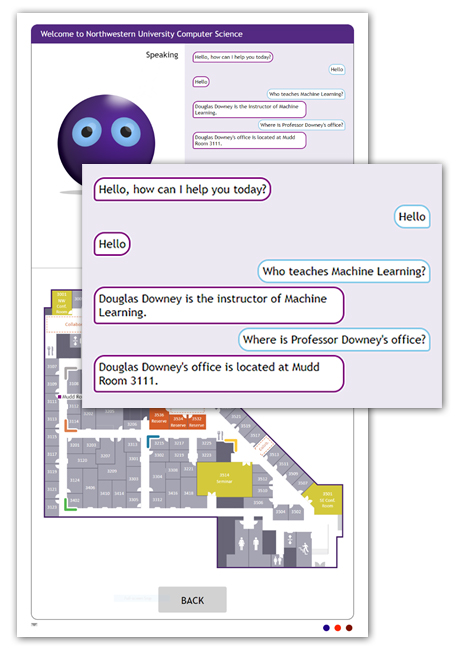Image resolution: width=465 pixels, height=650 pixels.
Task: Click the green corner marker near 3402
Action: tap(70, 505)
